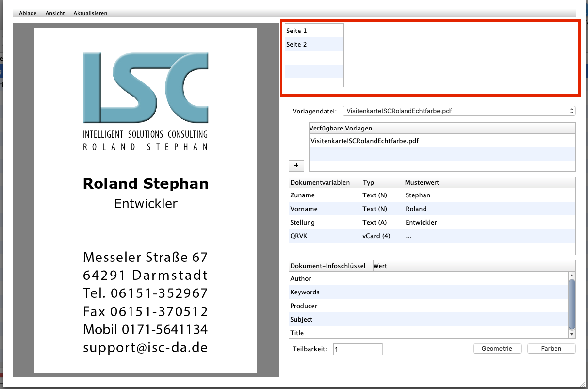Click the Geometrie button
The width and height of the screenshot is (588, 389).
point(497,349)
